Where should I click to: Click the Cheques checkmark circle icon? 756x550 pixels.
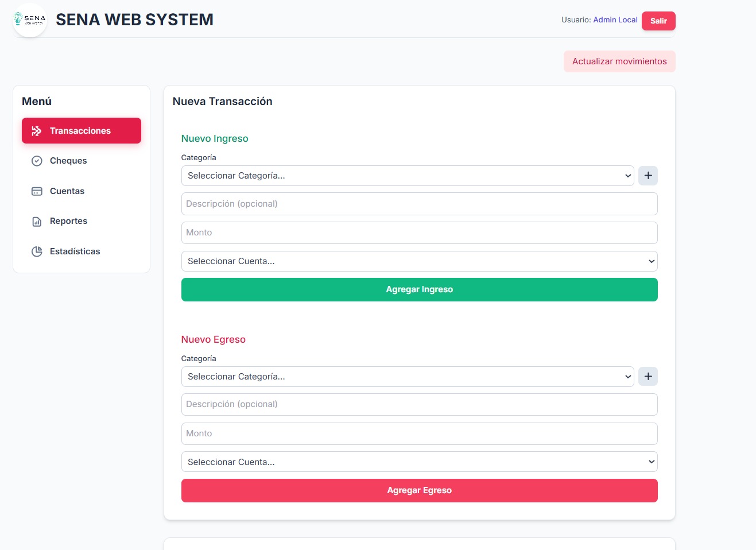[37, 161]
